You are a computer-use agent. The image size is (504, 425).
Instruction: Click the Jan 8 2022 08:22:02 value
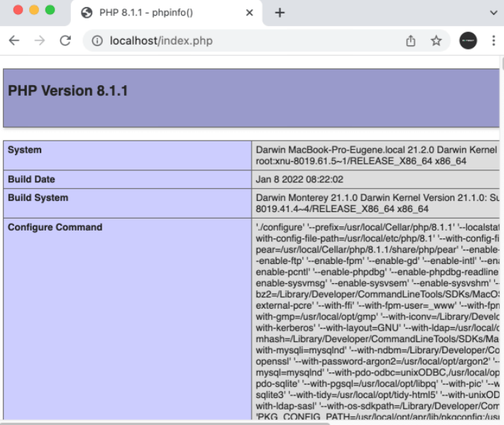(300, 180)
